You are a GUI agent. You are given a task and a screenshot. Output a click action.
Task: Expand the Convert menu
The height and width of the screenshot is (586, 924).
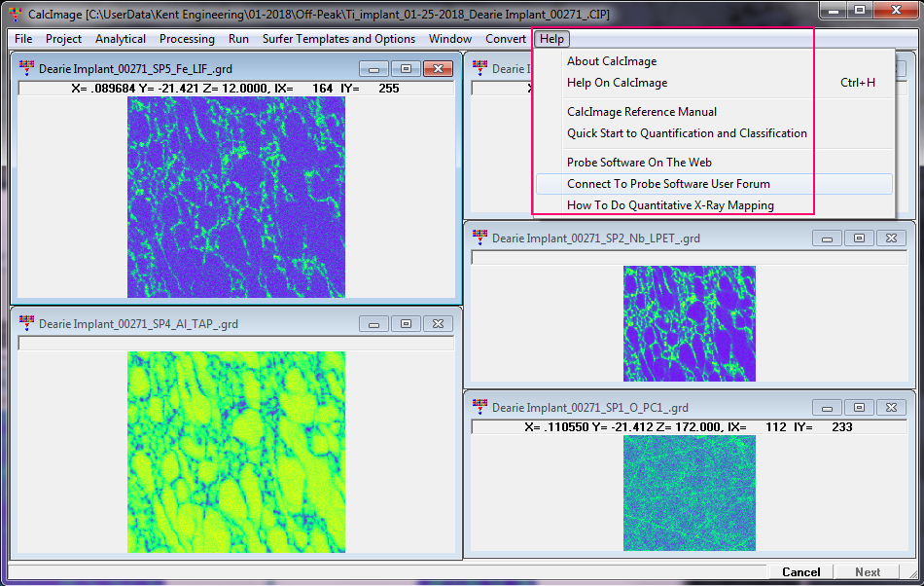(506, 39)
